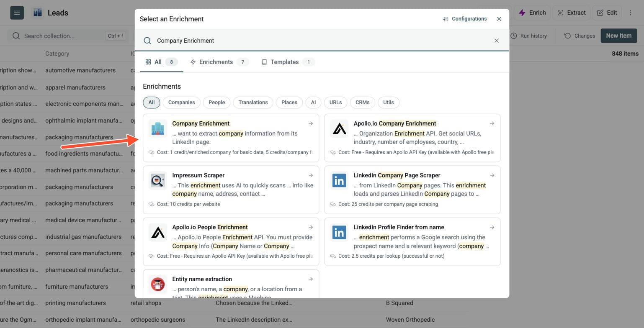Viewport: 644px width, 328px height.
Task: Click the search magnifier in the dialog
Action: click(147, 41)
